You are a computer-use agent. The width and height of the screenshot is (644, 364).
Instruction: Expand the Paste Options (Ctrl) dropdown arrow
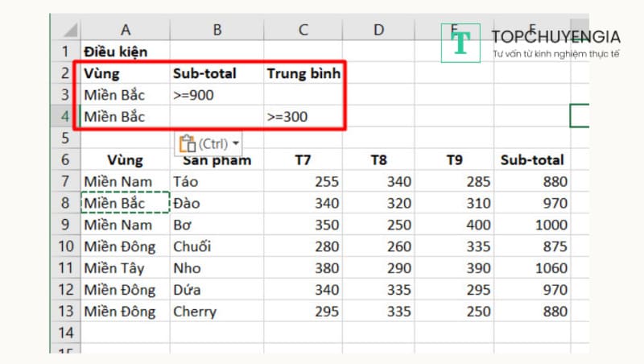[x=236, y=144]
